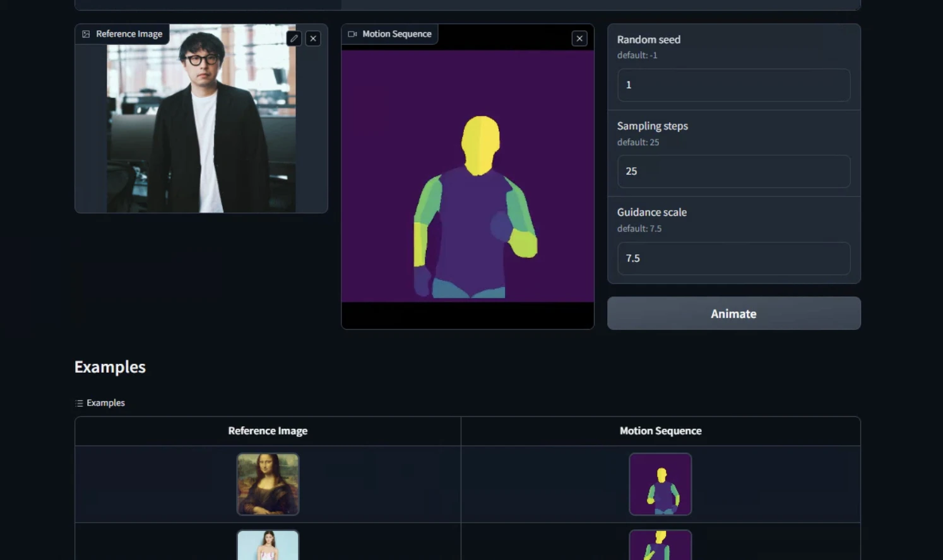Focus the Random seed input field
943x560 pixels.
733,85
